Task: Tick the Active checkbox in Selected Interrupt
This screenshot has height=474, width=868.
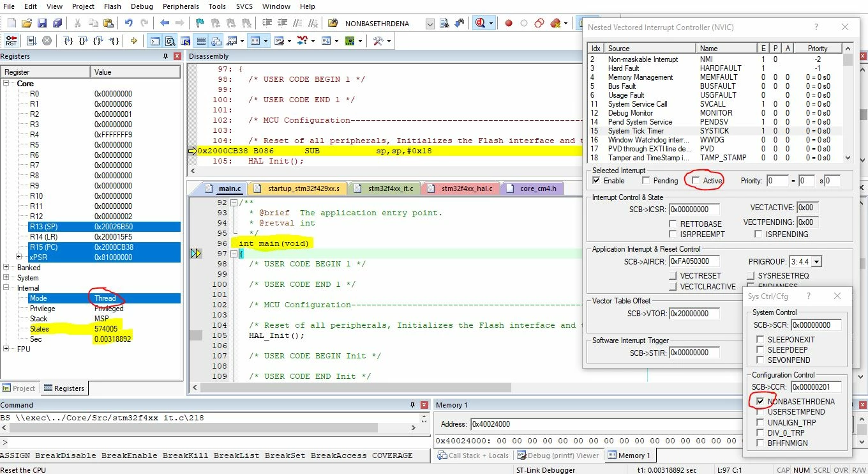Action: click(x=696, y=181)
